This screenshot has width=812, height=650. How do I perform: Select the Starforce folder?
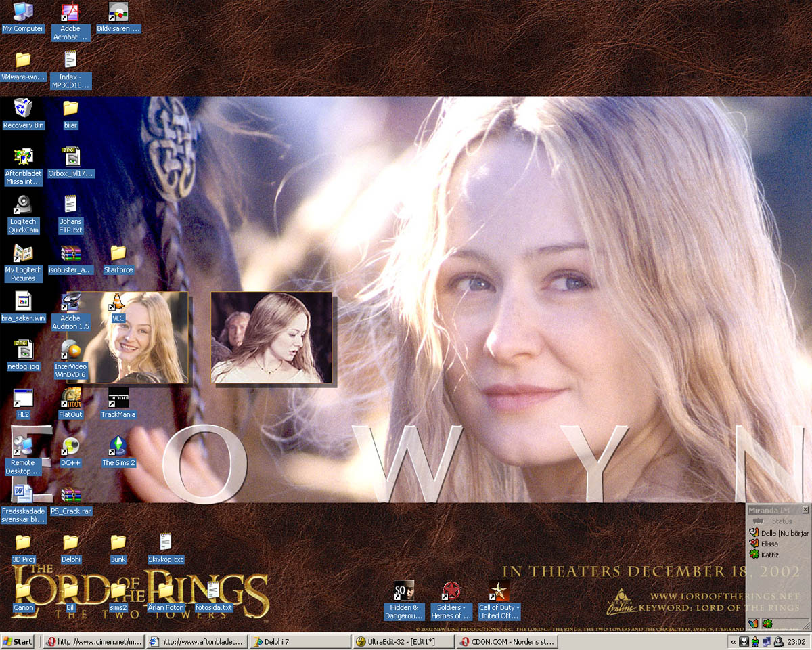[x=118, y=259]
